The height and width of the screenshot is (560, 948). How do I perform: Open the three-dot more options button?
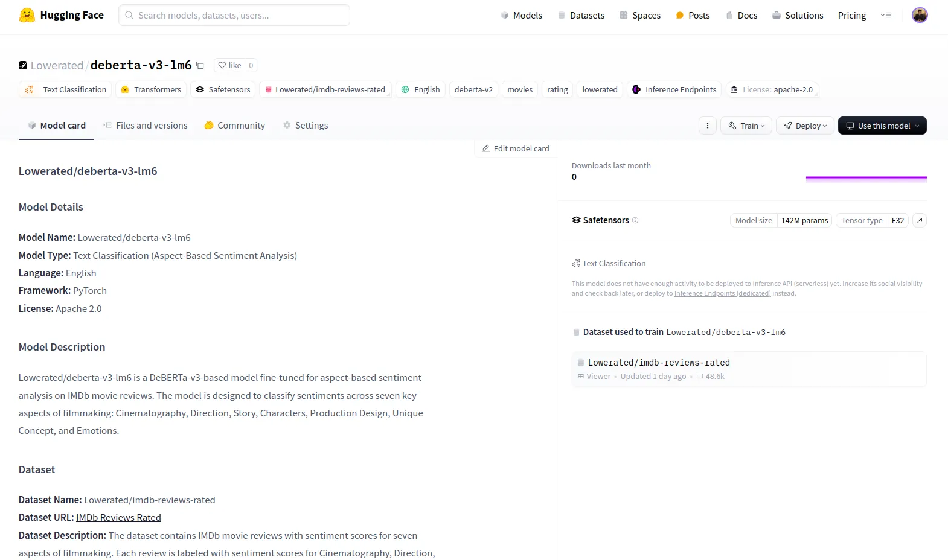click(x=708, y=126)
